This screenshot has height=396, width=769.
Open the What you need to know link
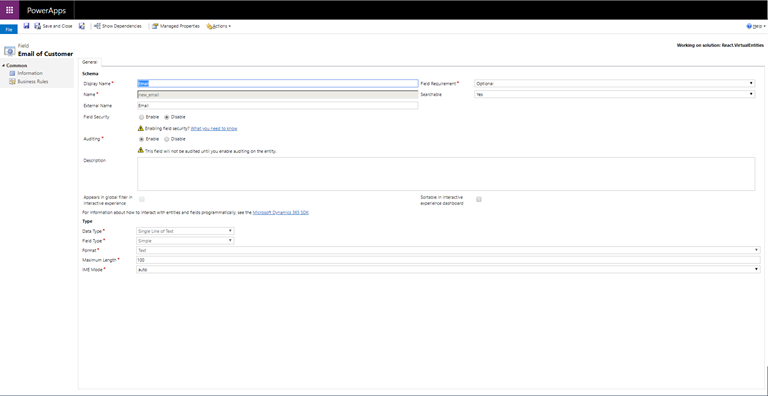[x=214, y=128]
